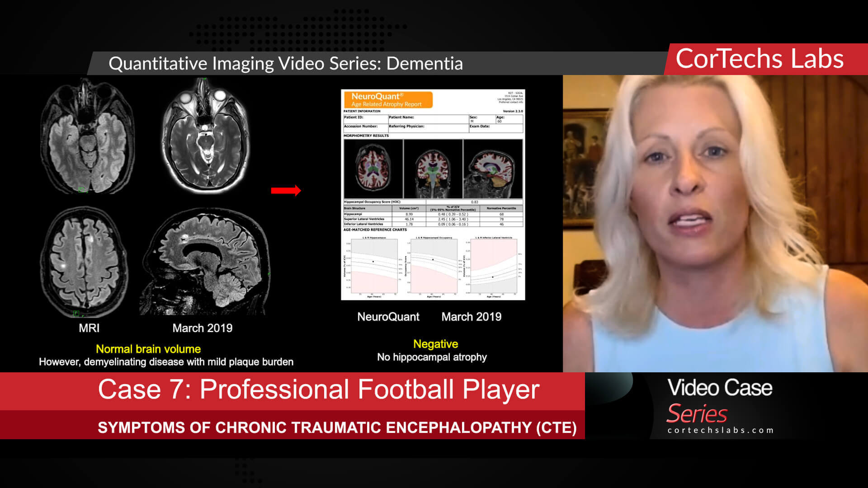Click the sagittal segmented brain image in report
868x488 pixels.
point(493,169)
